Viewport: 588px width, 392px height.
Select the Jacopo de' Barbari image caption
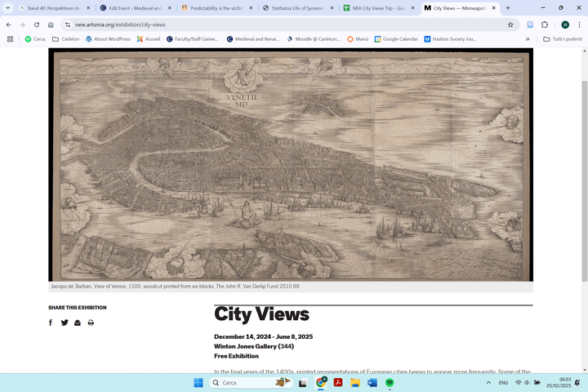175,286
